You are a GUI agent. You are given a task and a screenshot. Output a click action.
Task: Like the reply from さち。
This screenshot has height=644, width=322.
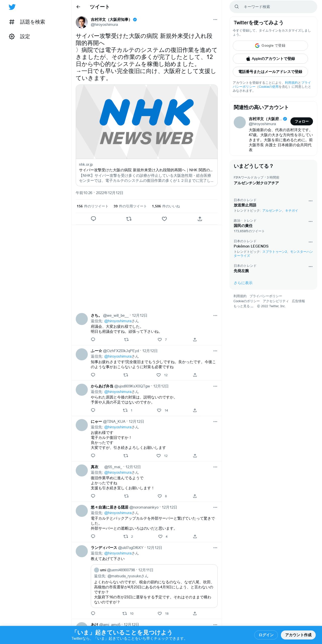(x=160, y=340)
